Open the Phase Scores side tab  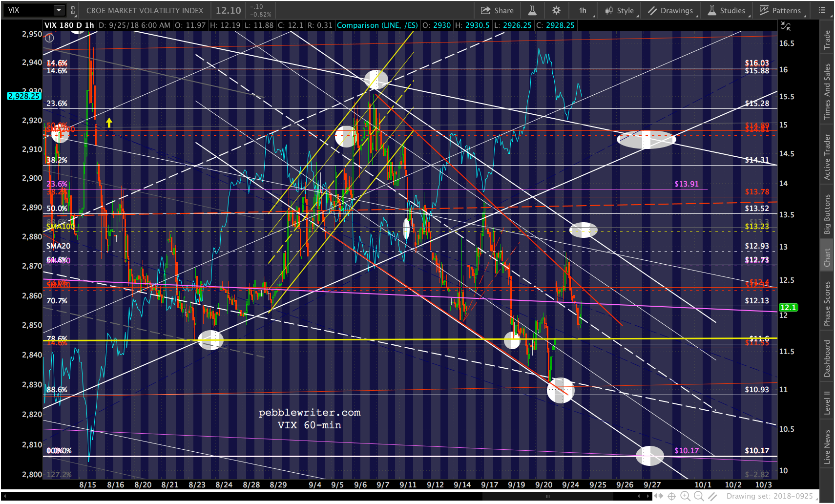pyautogui.click(x=827, y=303)
